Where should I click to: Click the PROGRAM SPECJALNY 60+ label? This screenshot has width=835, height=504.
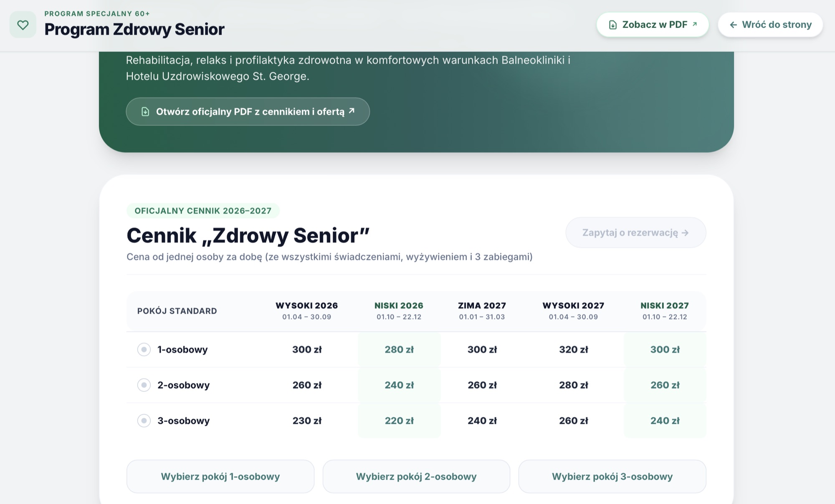pos(97,14)
